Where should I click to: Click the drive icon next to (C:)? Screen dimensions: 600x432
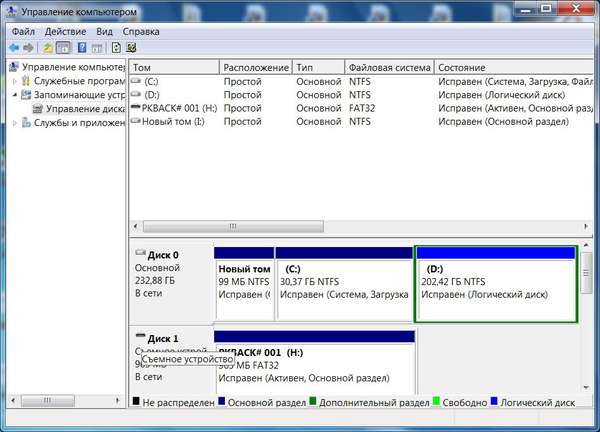(x=136, y=81)
